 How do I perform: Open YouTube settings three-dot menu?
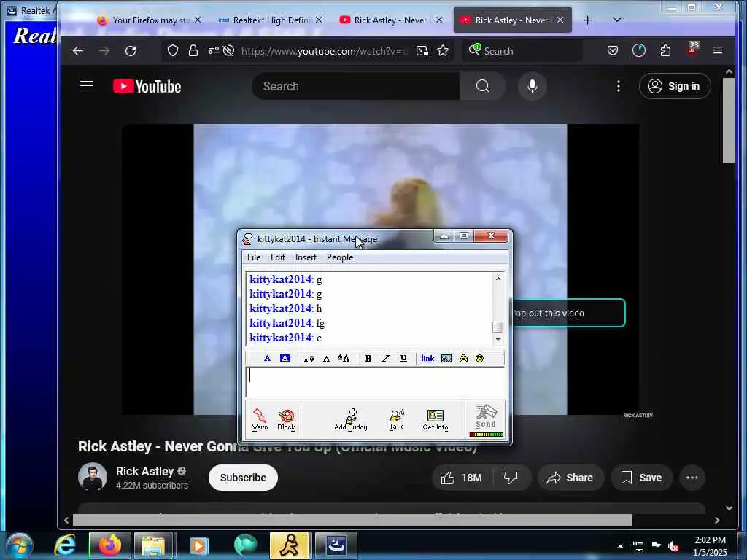pos(619,86)
